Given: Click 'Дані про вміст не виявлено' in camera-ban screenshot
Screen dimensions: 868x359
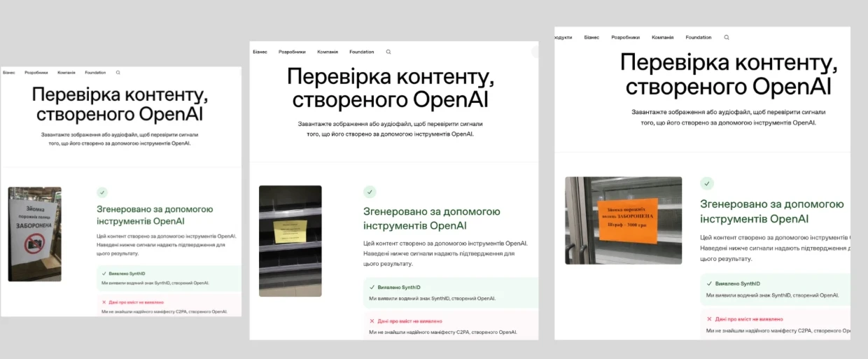Looking at the screenshot, I should (x=136, y=302).
